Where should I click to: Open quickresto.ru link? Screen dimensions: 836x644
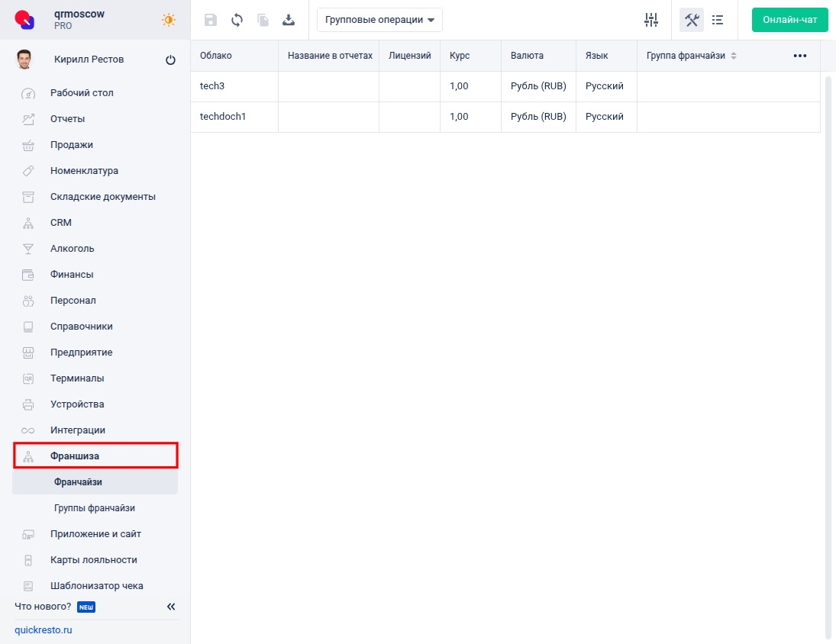44,630
